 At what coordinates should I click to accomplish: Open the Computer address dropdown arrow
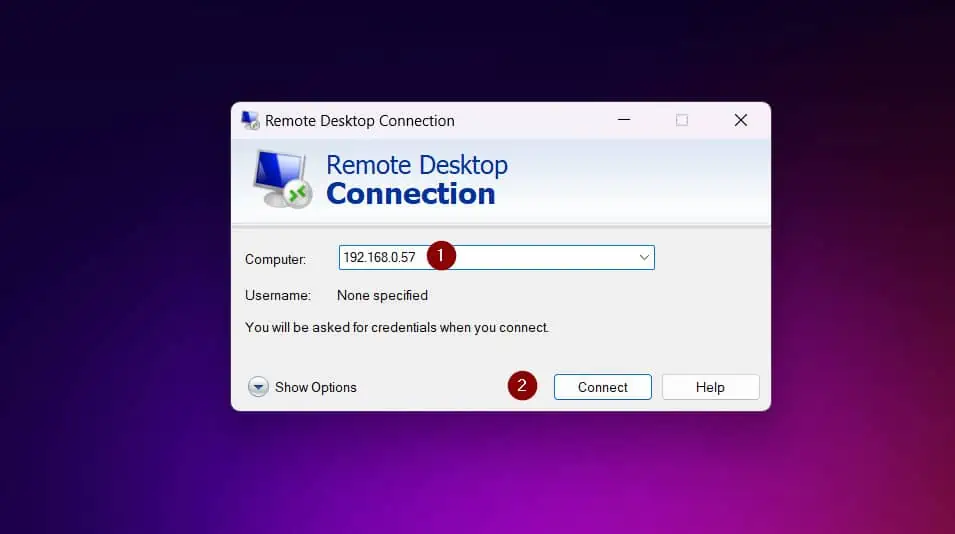(644, 258)
